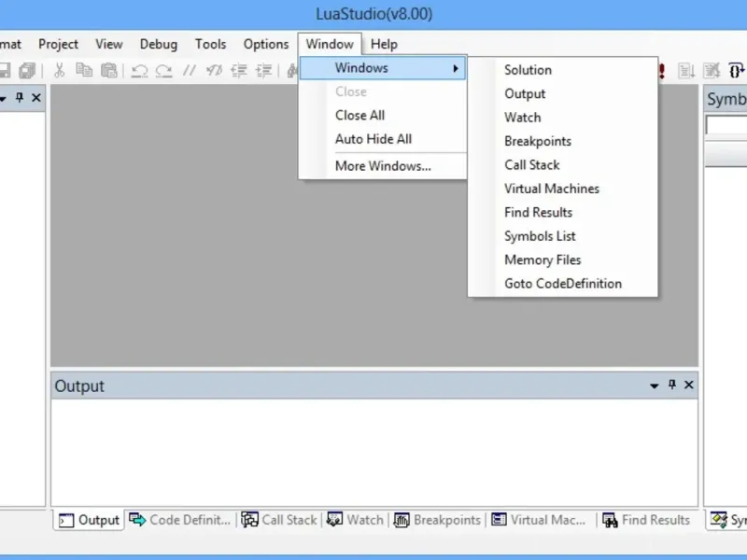The width and height of the screenshot is (747, 560).
Task: Select Symbols List in submenu
Action: [x=563, y=236]
